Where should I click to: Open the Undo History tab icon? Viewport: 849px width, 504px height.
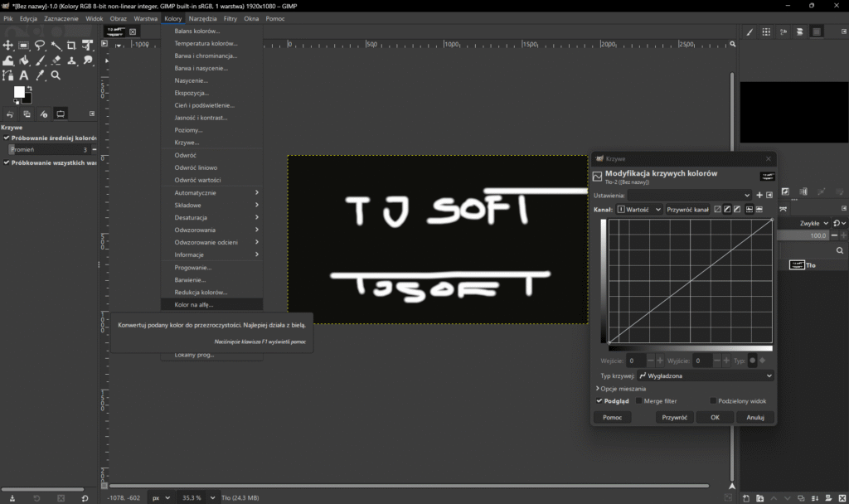click(x=10, y=114)
